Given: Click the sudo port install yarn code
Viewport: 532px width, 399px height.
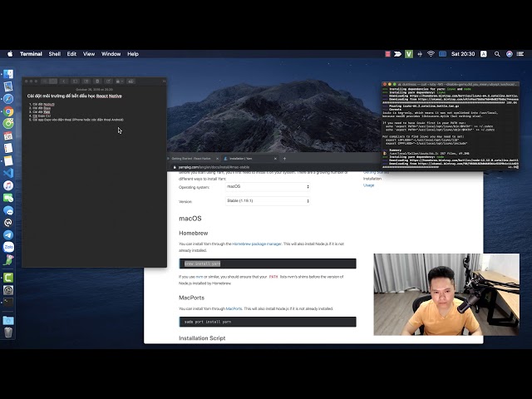Looking at the screenshot, I should pyautogui.click(x=268, y=322).
